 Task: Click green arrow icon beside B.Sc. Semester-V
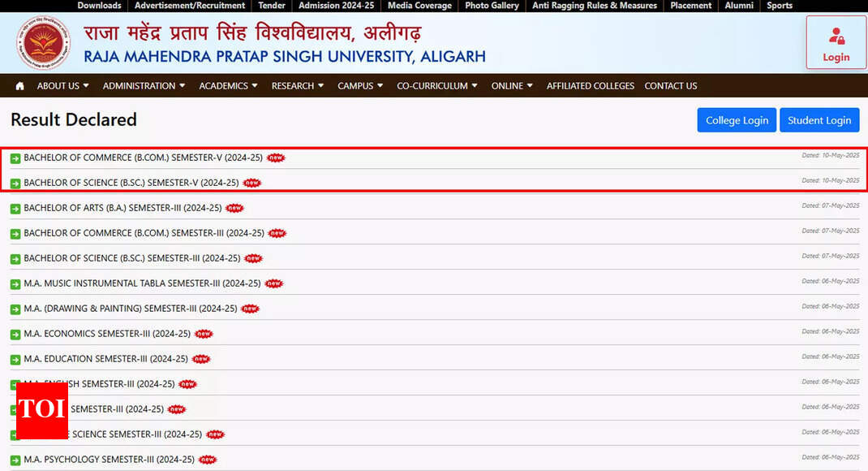point(15,184)
